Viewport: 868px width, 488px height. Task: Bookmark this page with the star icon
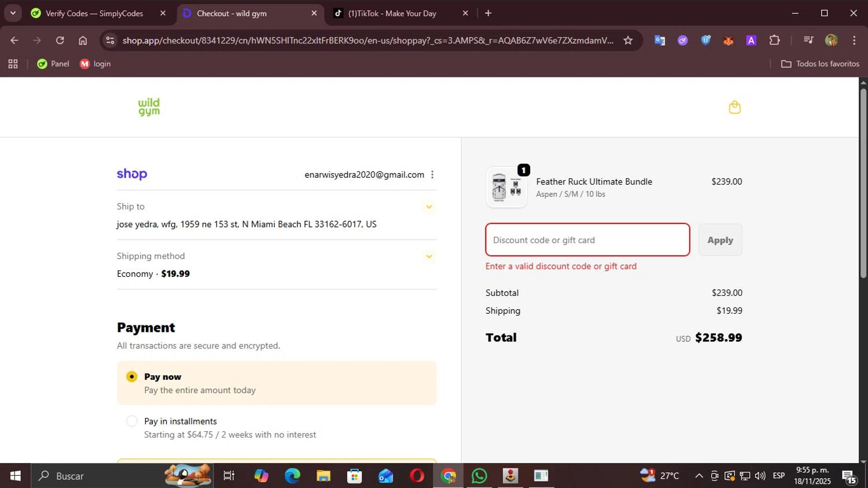click(x=628, y=40)
